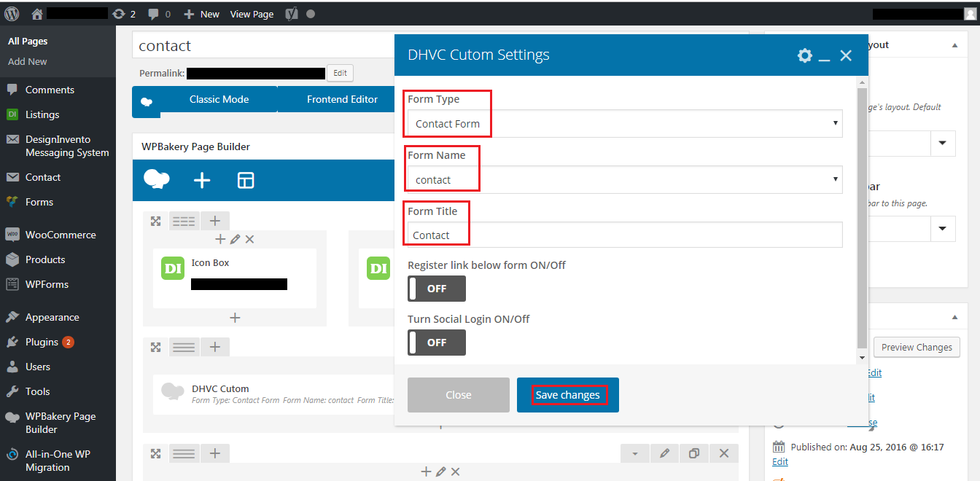Viewport: 980px width, 481px height.
Task: Click the green DI icon of Icon Box
Action: (x=173, y=268)
